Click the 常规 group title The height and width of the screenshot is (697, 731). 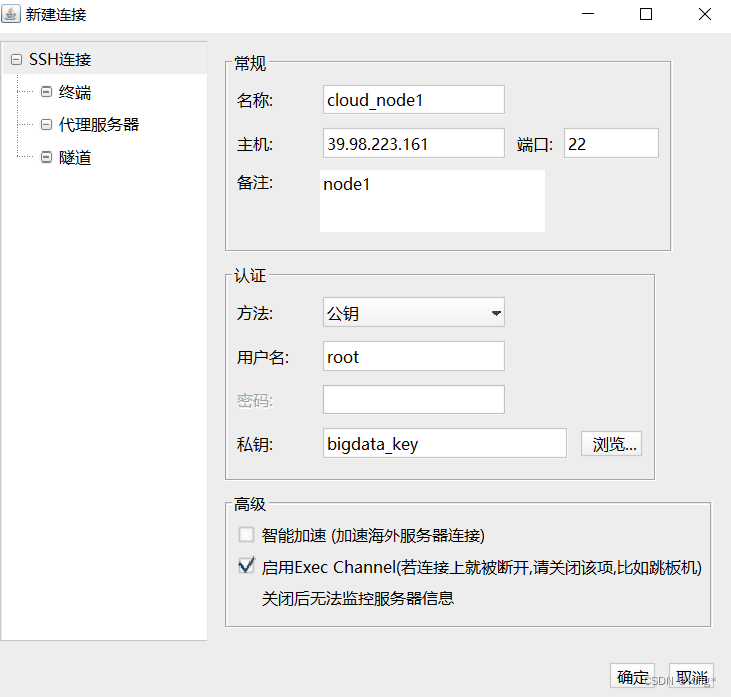click(250, 63)
